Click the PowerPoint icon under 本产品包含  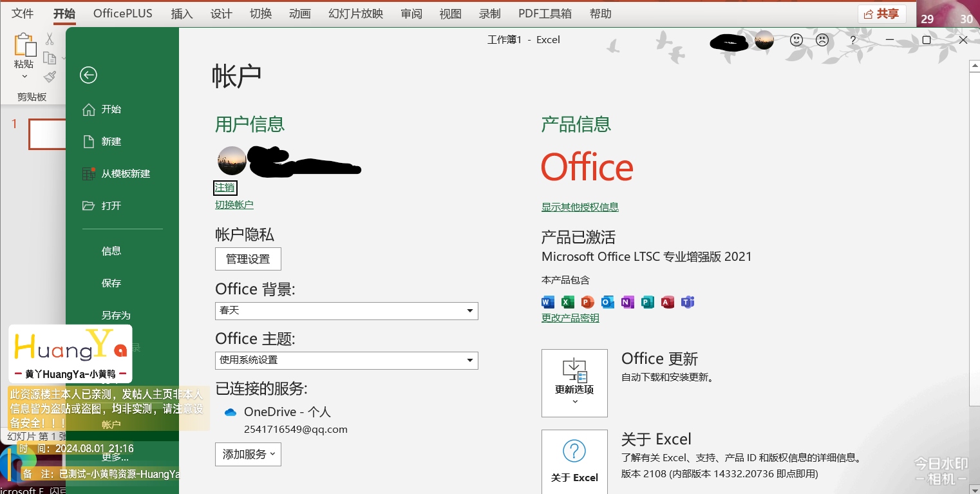pyautogui.click(x=588, y=302)
